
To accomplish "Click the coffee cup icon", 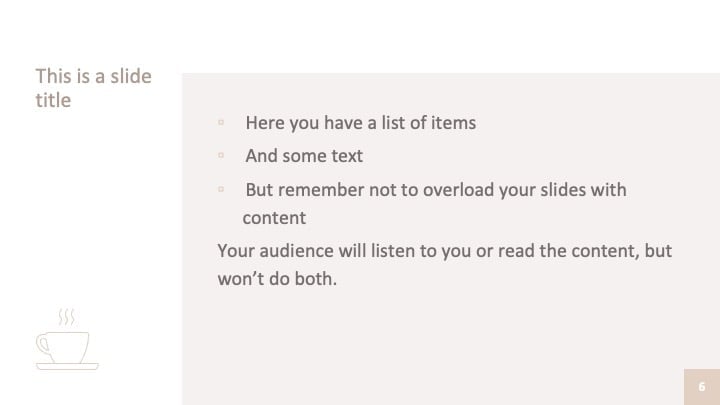I will 67,339.
